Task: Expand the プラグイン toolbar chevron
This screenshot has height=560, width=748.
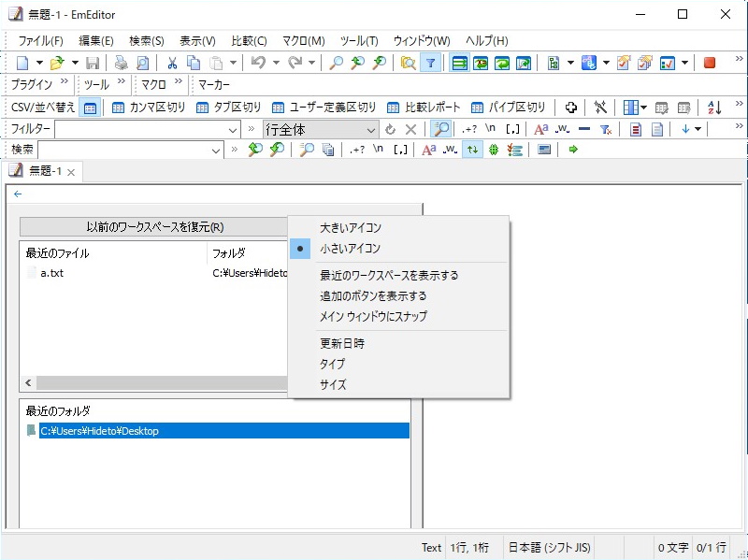Action: coord(65,80)
